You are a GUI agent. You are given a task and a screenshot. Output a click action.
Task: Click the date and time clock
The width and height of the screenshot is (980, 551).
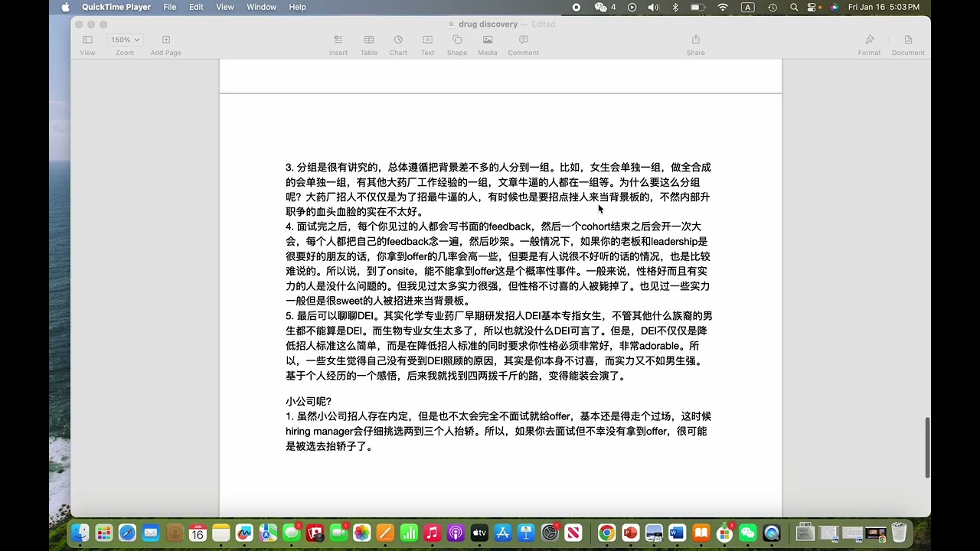(884, 7)
